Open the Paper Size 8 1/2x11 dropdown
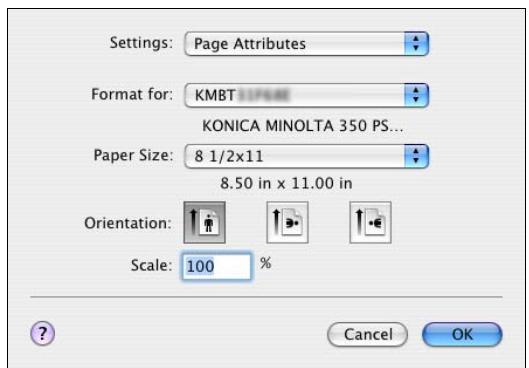Viewport: 529px width, 368px height. pos(307,156)
